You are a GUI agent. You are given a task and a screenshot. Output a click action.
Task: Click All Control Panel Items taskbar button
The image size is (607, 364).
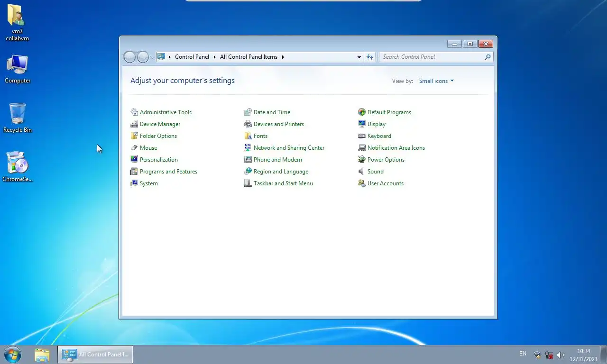pyautogui.click(x=95, y=355)
